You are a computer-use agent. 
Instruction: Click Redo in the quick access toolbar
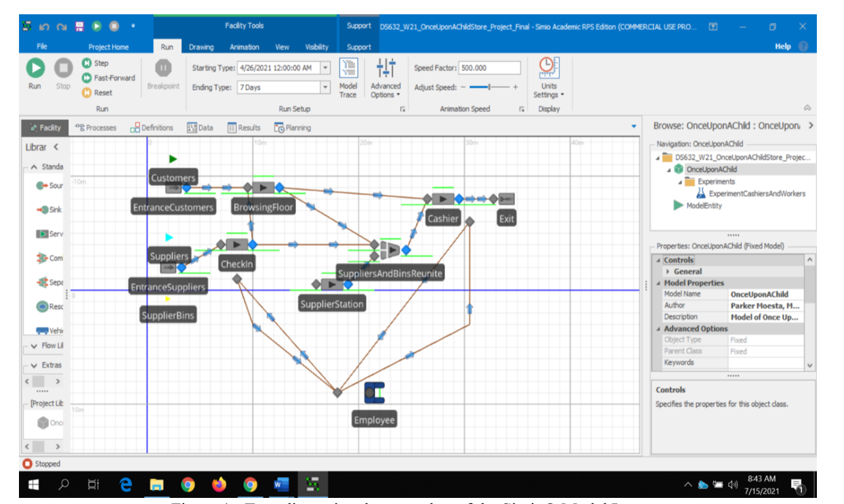pos(62,26)
